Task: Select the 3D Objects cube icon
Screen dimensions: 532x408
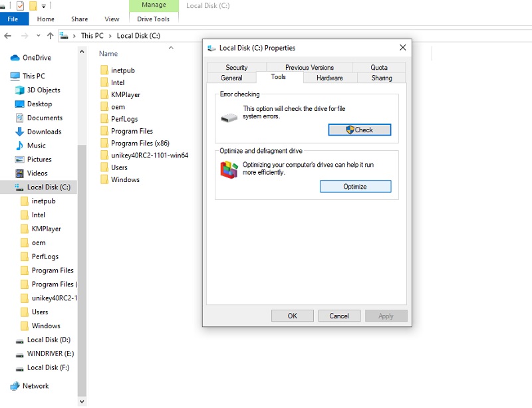Action: [x=20, y=90]
